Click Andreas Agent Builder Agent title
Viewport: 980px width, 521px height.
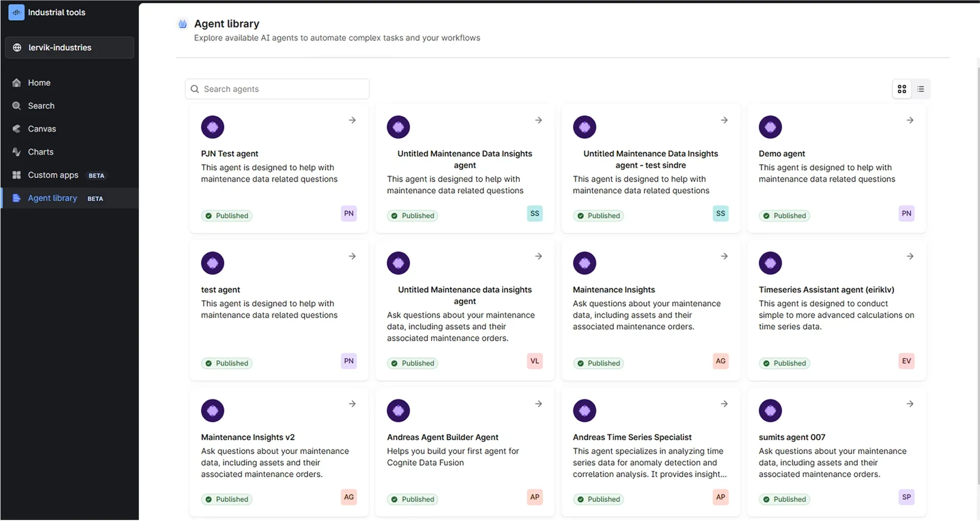(442, 437)
